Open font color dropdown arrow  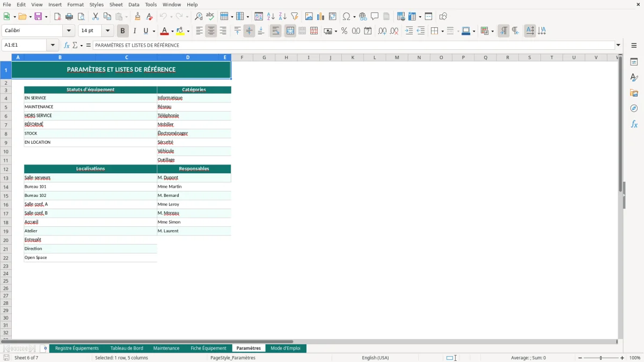tap(172, 32)
